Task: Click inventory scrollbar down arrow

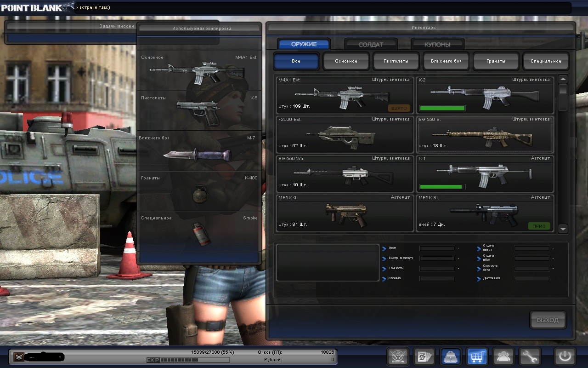Action: click(x=563, y=229)
